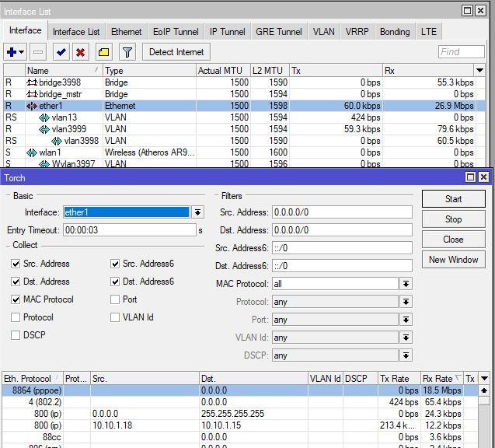
Task: Switch to Ethernet tab
Action: [126, 32]
